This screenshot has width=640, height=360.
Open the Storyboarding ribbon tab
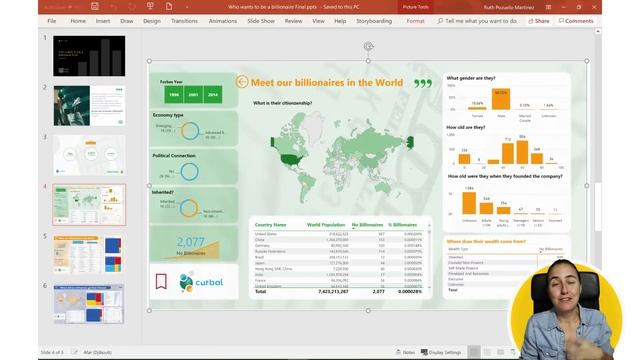click(374, 21)
